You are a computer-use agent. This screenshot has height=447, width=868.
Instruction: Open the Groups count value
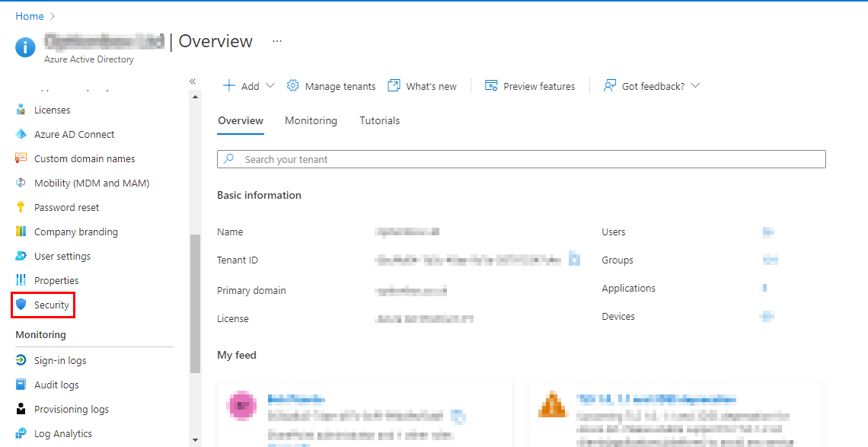point(770,260)
